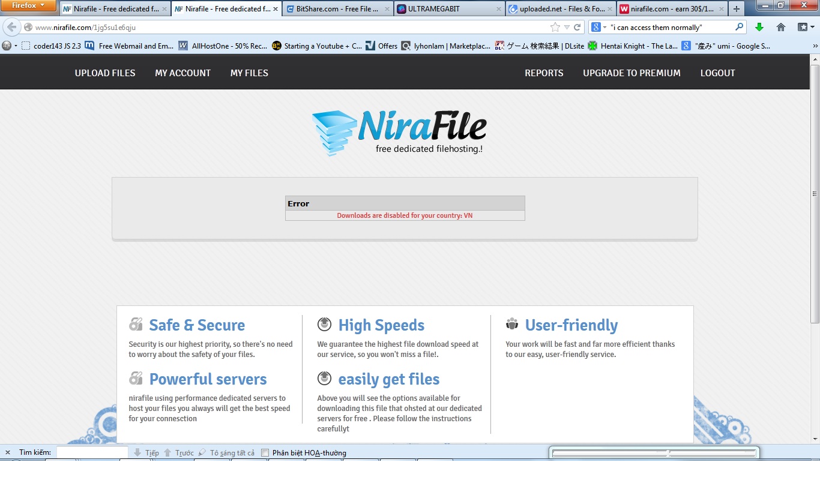Screen dimensions: 820x504
Task: Switch to the BitShare.com tab
Action: click(337, 9)
